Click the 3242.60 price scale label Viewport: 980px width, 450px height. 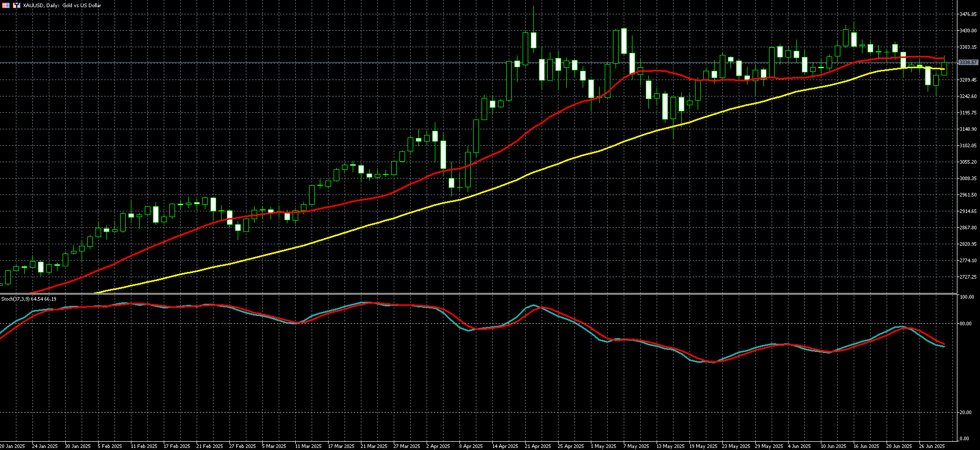[x=968, y=96]
